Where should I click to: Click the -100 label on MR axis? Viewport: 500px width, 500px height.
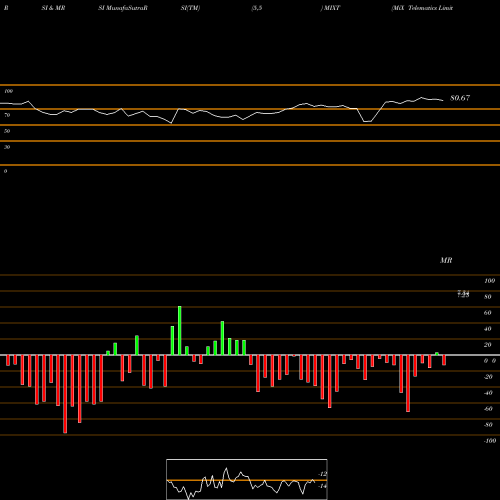click(490, 441)
